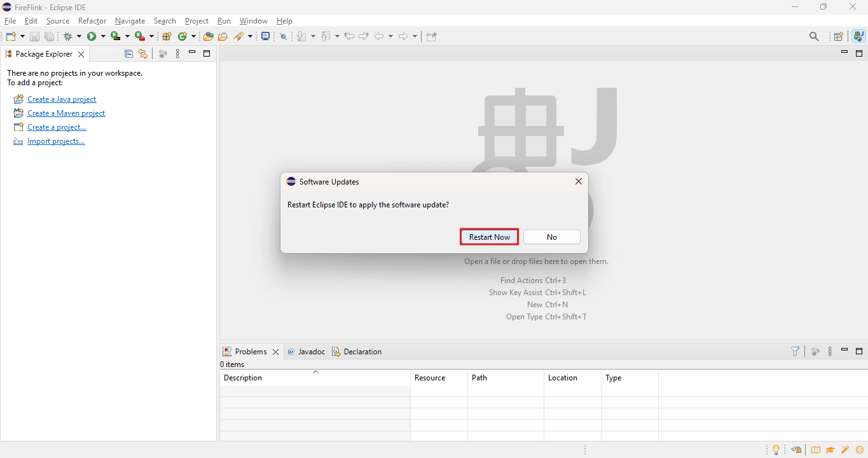Click the Create a Java project link
This screenshot has height=458, width=868.
pos(62,99)
